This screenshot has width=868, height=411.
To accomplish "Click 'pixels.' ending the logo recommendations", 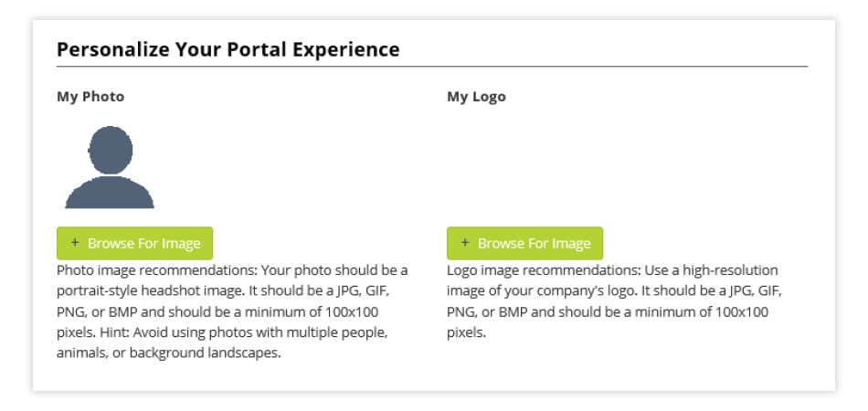I will (466, 332).
